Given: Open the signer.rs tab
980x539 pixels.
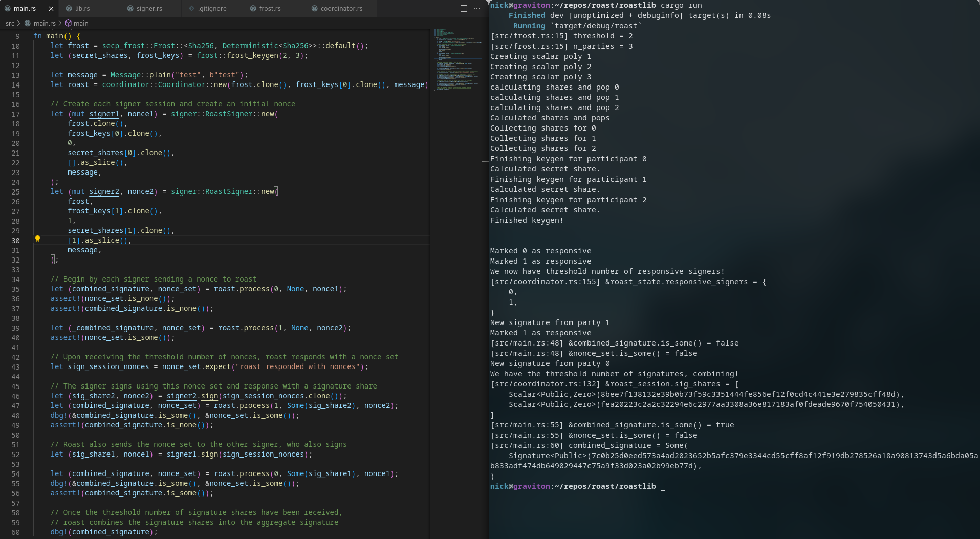Looking at the screenshot, I should tap(150, 9).
